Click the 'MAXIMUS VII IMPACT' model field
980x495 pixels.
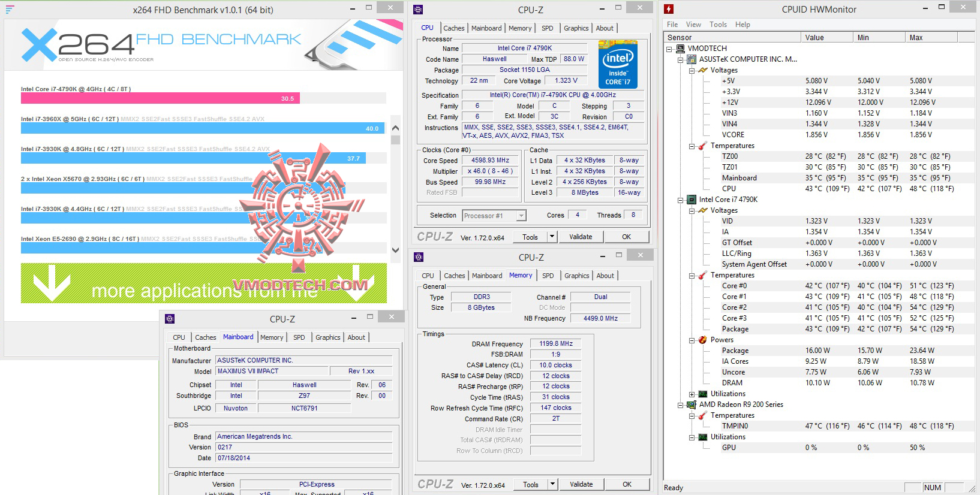pos(272,371)
